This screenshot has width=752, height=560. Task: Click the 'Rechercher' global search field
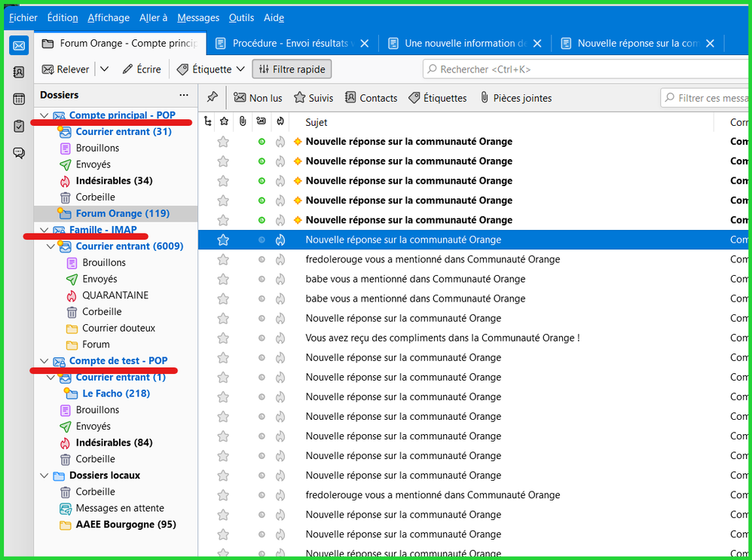tap(588, 69)
